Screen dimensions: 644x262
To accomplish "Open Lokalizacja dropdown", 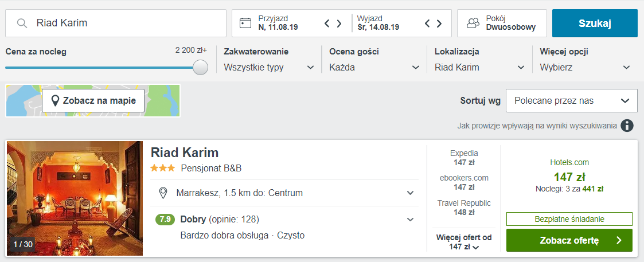I will (x=480, y=67).
